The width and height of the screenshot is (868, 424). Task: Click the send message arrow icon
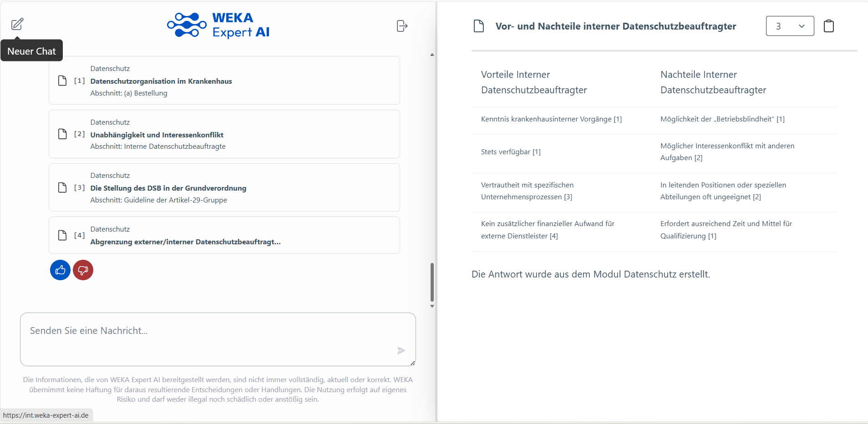401,350
